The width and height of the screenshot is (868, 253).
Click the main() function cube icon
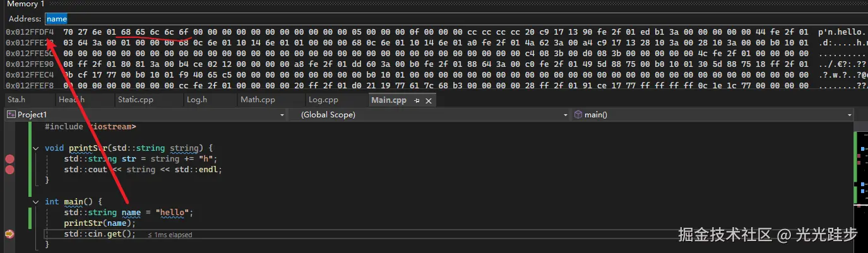click(578, 115)
